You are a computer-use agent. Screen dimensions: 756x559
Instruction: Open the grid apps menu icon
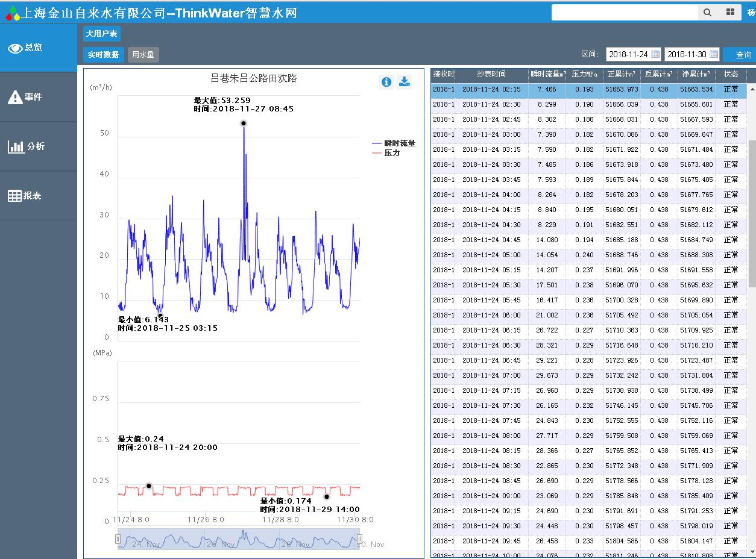[730, 12]
